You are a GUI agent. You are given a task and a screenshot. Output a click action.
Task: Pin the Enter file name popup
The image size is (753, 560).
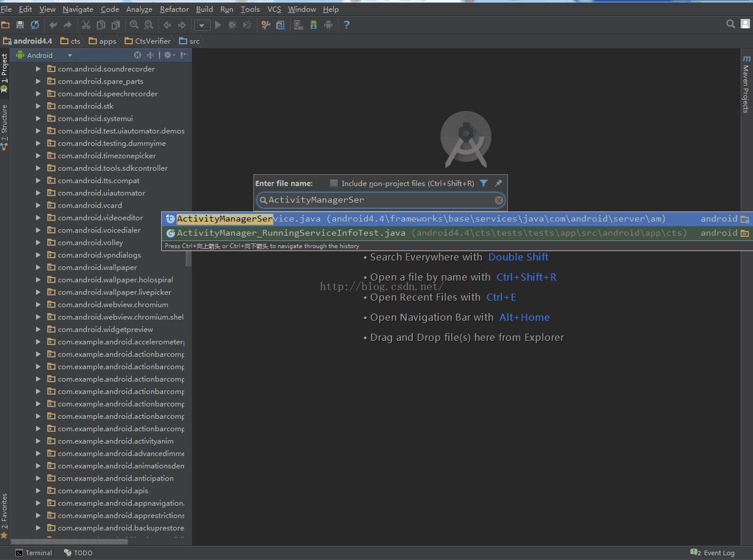tap(498, 183)
